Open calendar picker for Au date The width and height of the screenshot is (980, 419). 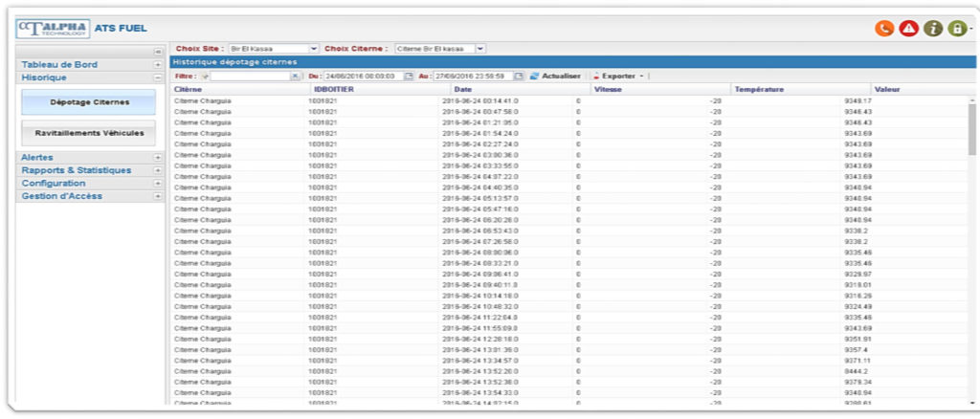[519, 76]
